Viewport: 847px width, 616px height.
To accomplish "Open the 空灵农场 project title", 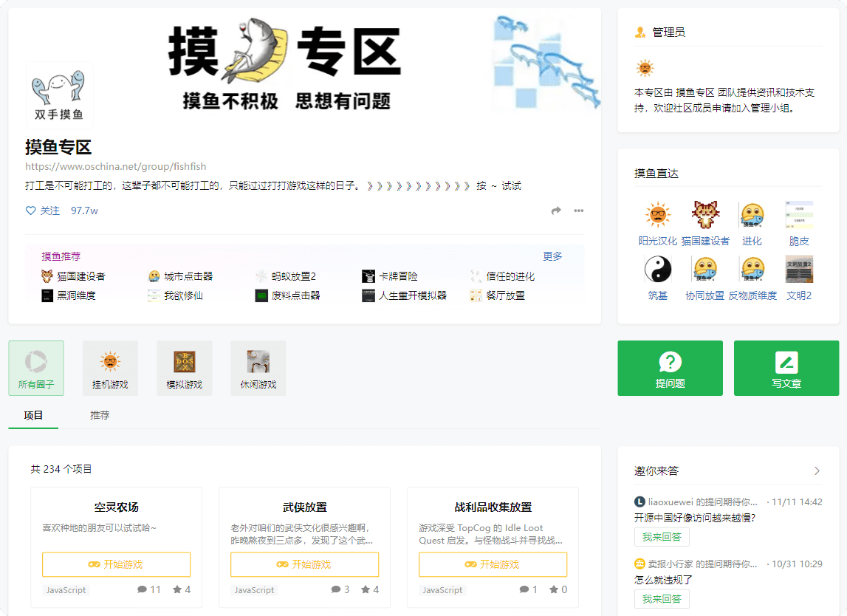I will [116, 507].
